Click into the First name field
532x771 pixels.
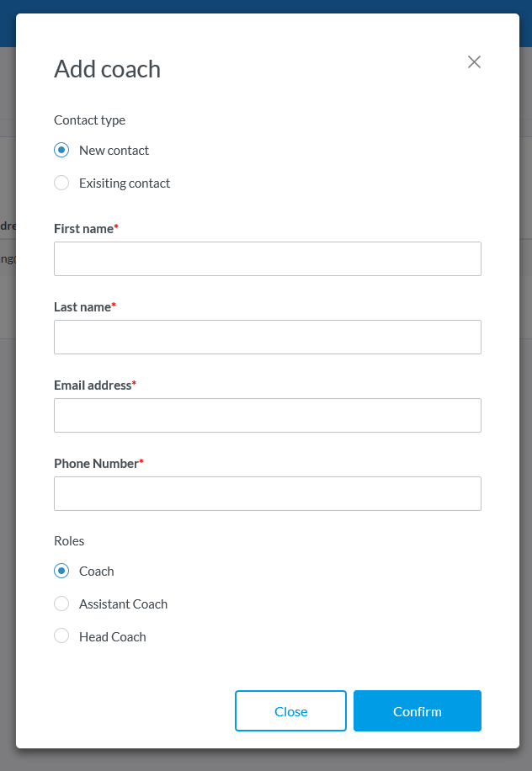[x=267, y=258]
